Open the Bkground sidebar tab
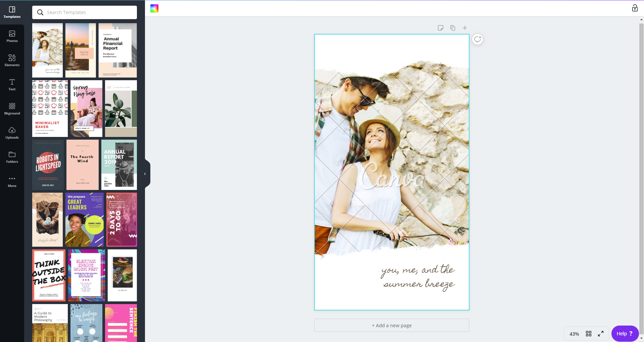The image size is (644, 342). coord(12,109)
